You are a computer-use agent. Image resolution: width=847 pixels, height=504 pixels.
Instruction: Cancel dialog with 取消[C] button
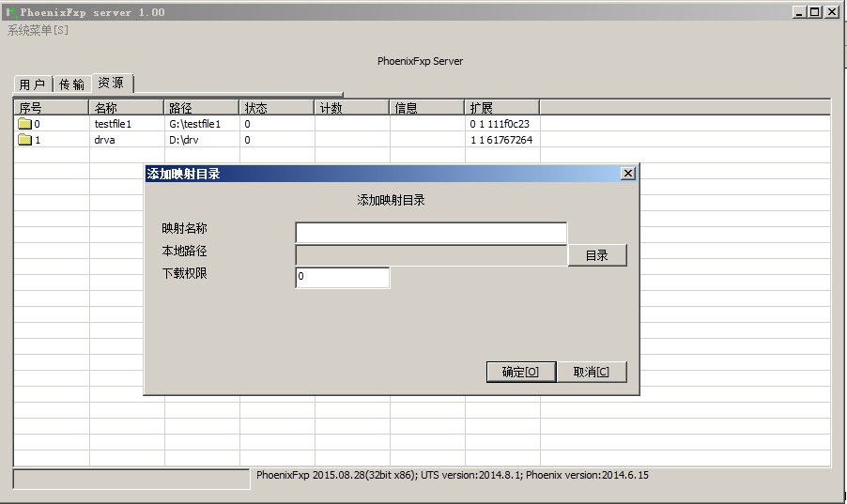tap(592, 372)
